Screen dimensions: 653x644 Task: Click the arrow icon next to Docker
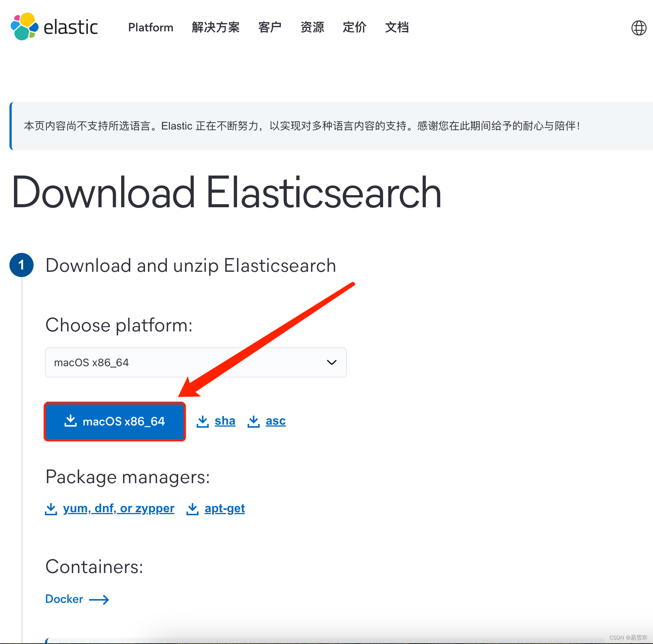pos(99,599)
